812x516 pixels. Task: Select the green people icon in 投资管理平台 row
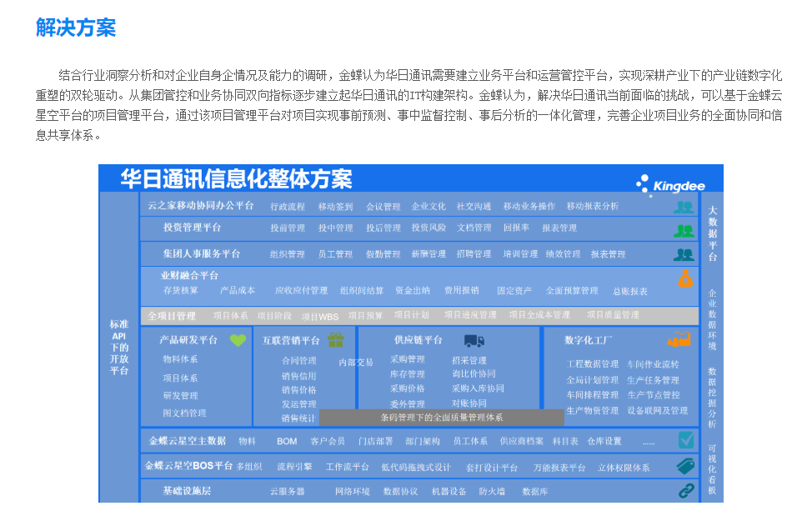tap(684, 231)
